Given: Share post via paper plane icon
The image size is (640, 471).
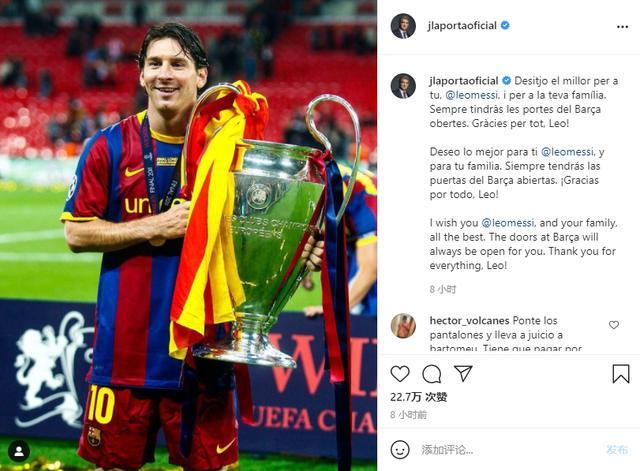Looking at the screenshot, I should coord(463,373).
